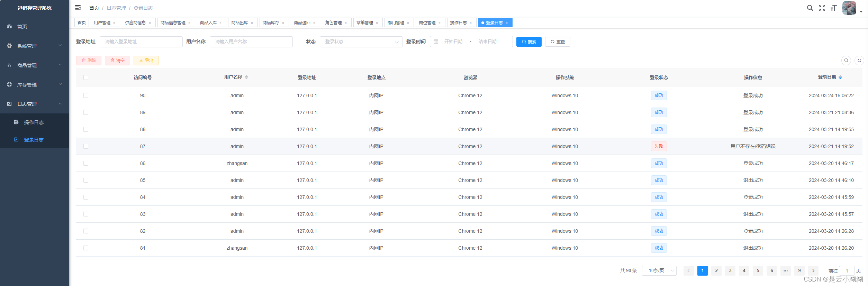This screenshot has width=868, height=286.
Task: Close the 商品出库 tab
Action: pos(252,23)
